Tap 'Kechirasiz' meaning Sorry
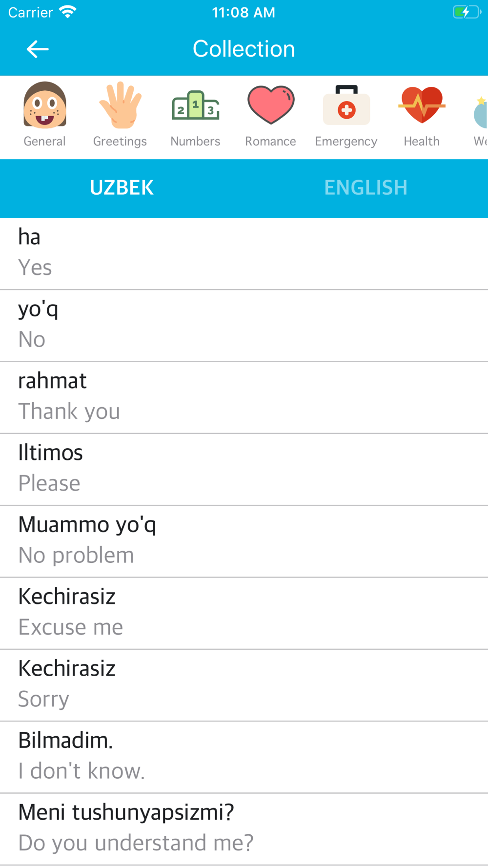 (x=244, y=685)
